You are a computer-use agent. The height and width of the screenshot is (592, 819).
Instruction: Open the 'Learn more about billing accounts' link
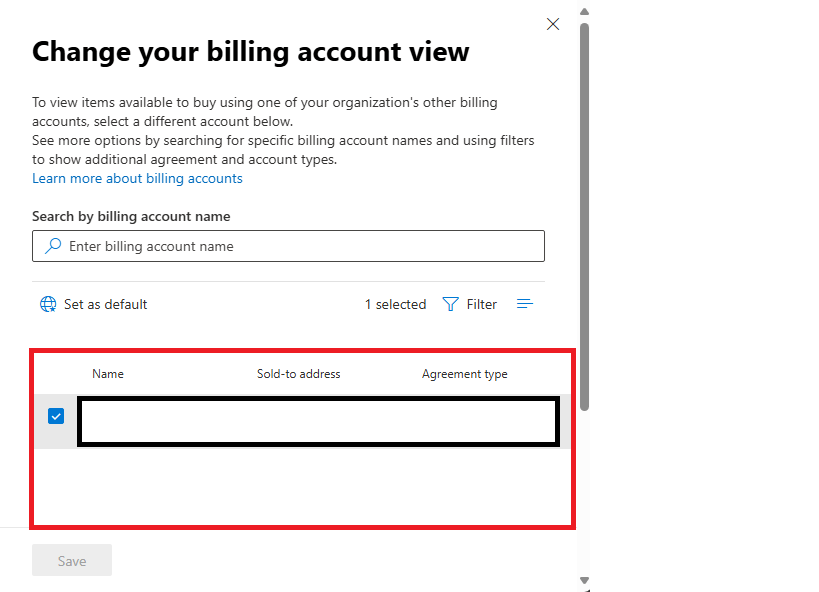tap(137, 178)
